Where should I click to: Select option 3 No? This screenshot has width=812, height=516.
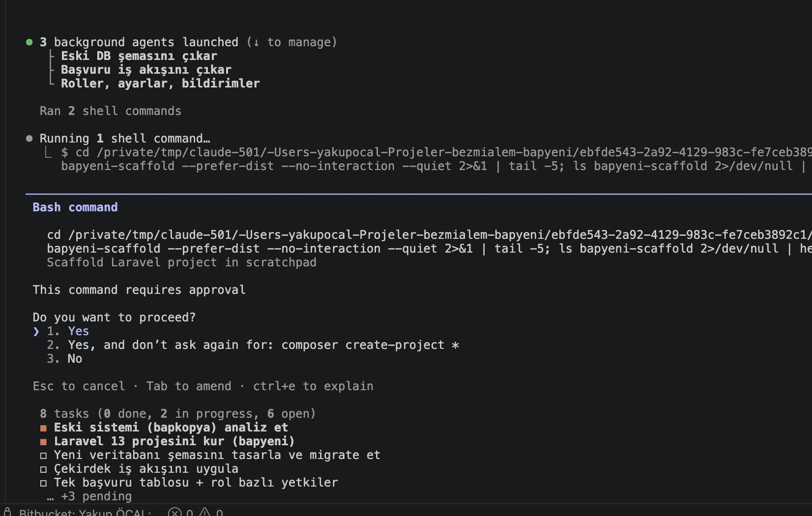tap(64, 359)
